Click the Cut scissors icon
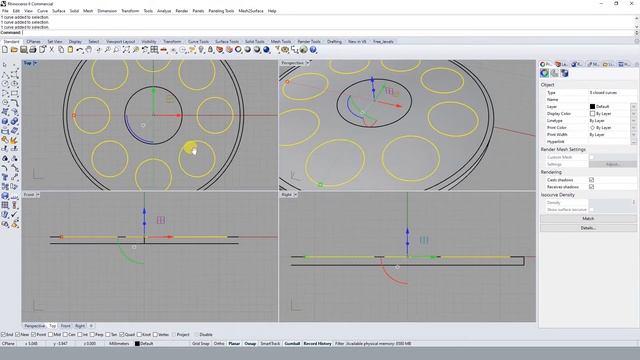Screen dimensions: 640x360 pyautogui.click(x=51, y=50)
